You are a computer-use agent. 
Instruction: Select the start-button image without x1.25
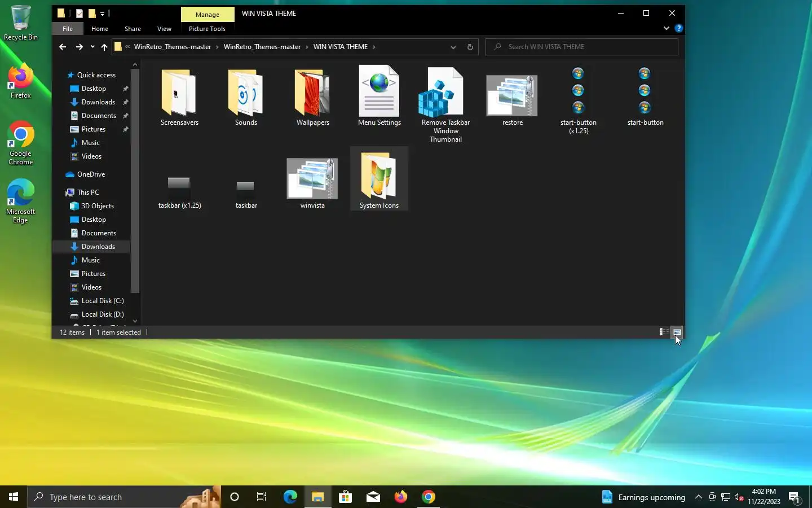click(645, 97)
